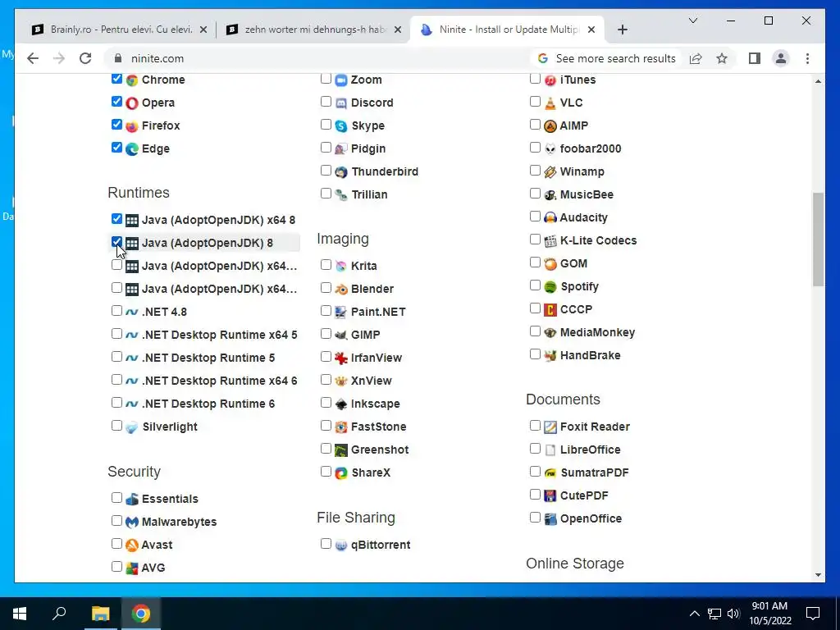Click the Blender icon
The width and height of the screenshot is (840, 630).
[341, 290]
